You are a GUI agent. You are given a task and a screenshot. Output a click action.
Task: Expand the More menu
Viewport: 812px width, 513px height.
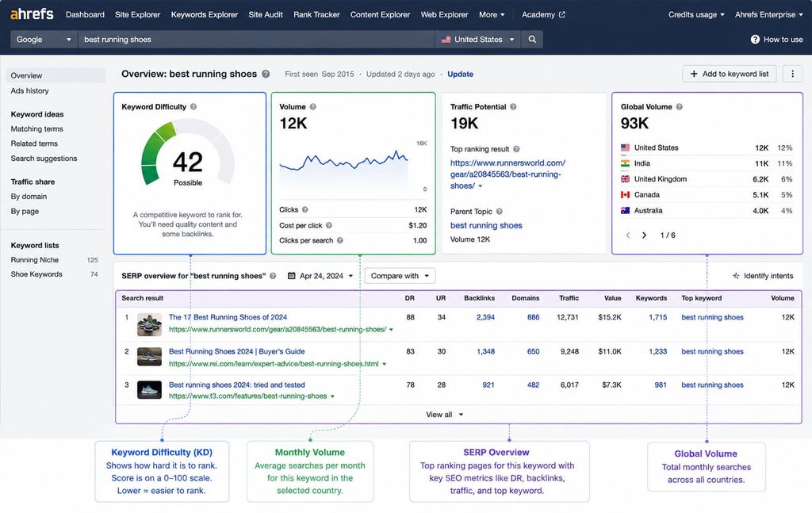[x=492, y=14]
